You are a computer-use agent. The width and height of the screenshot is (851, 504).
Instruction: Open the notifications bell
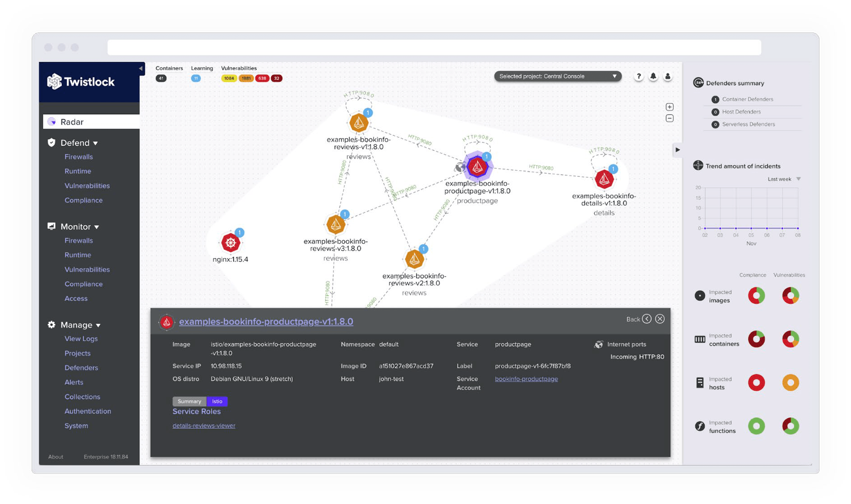(653, 76)
